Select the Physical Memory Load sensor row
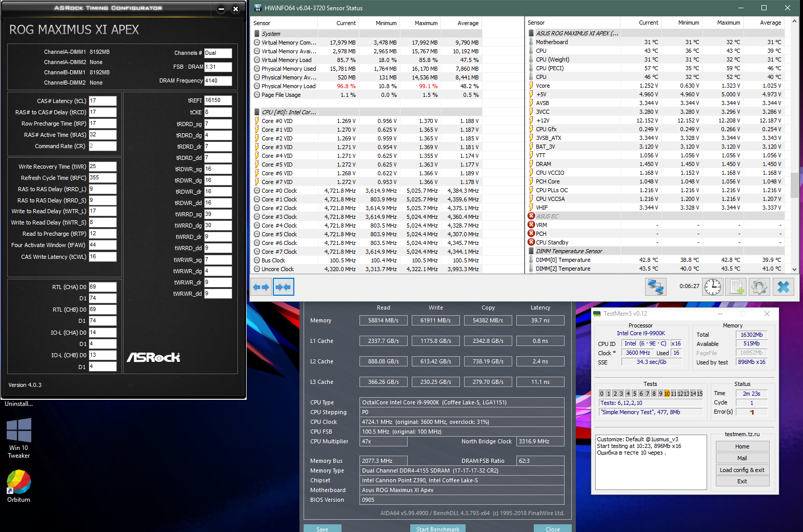 pos(367,86)
